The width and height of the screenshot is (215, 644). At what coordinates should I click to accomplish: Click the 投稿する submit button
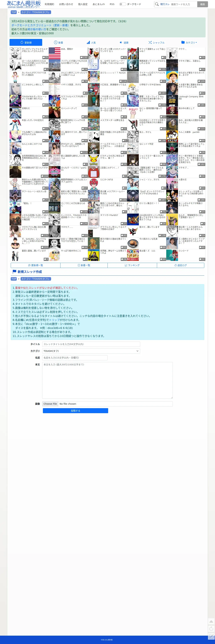(75, 411)
